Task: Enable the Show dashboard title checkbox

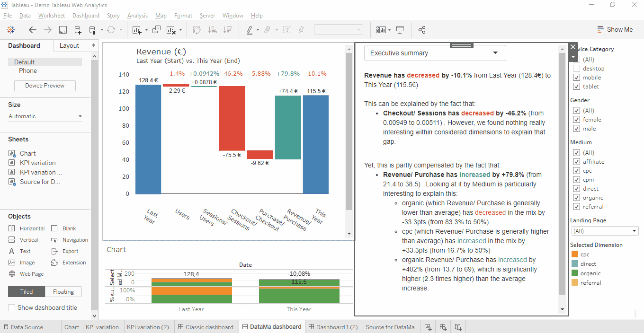Action: [x=10, y=307]
